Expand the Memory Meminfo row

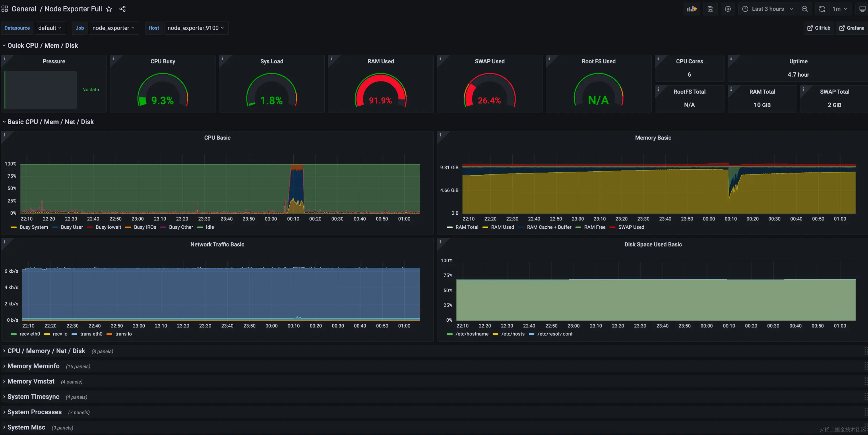pyautogui.click(x=33, y=366)
